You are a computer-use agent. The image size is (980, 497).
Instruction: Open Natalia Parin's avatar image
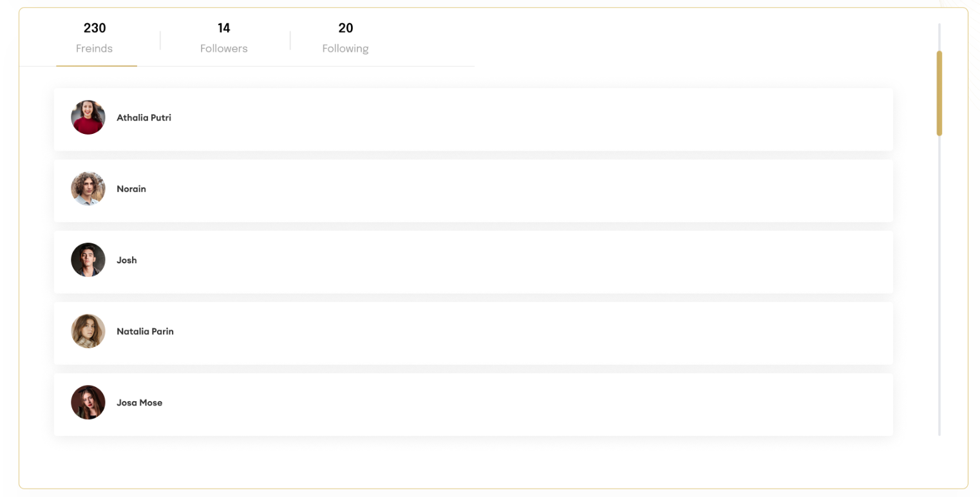point(88,332)
